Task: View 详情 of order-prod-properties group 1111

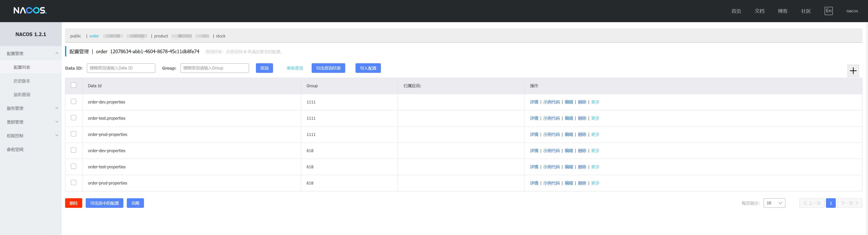Action: pos(534,134)
